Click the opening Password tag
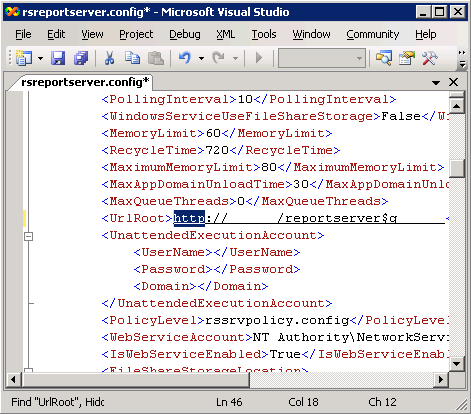Screen dimensions: 471x414 [173, 269]
